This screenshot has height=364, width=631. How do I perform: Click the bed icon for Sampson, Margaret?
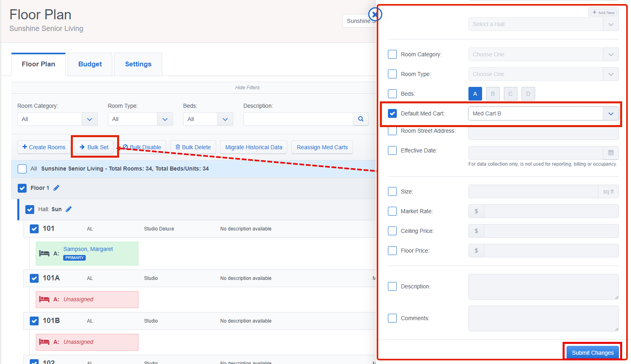pos(44,253)
